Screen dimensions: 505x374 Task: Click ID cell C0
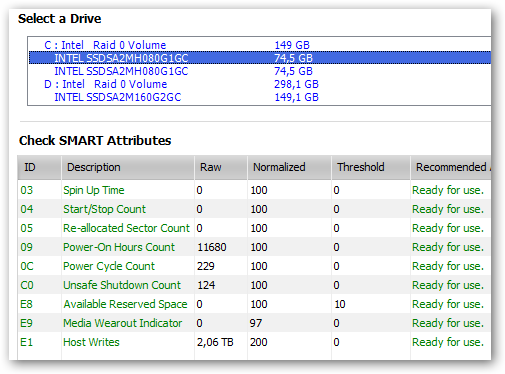point(27,285)
